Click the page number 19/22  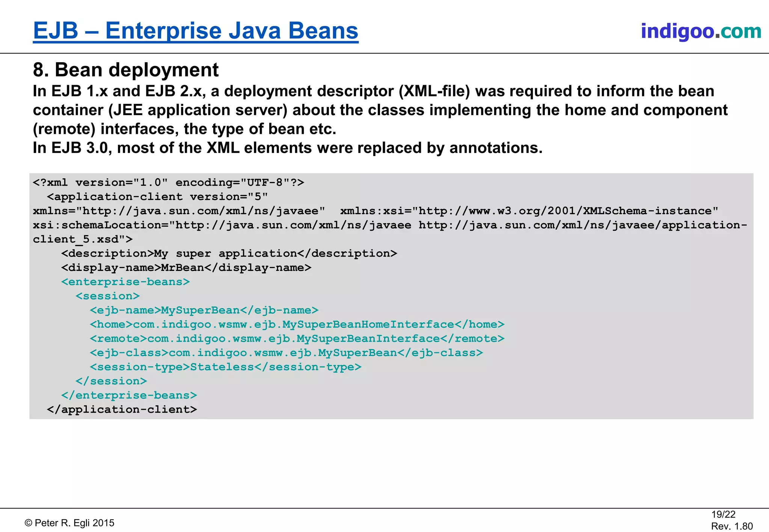723,514
